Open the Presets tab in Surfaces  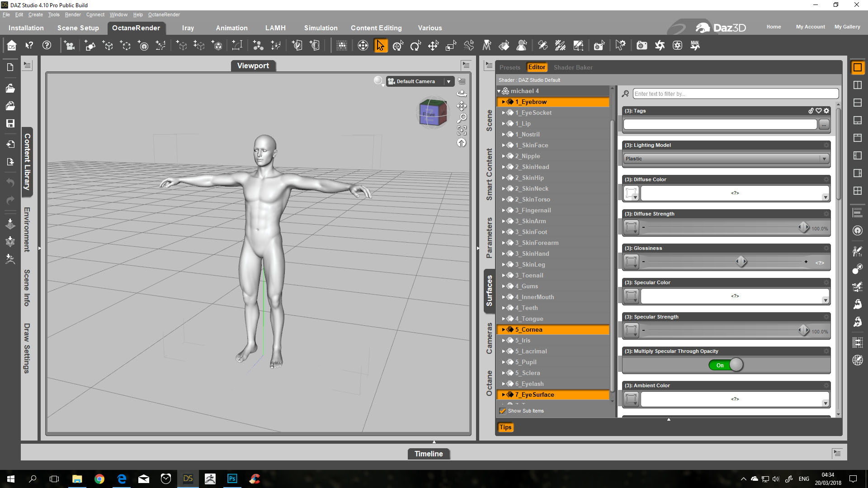pos(510,67)
